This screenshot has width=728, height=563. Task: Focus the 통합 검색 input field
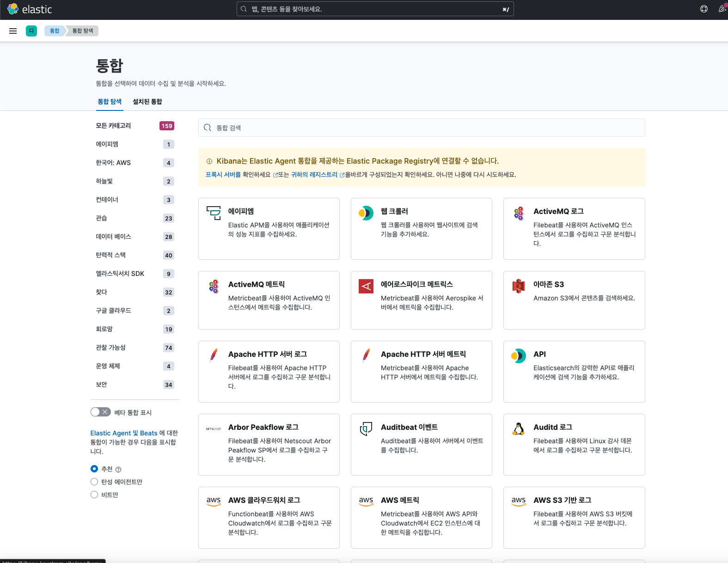click(422, 128)
